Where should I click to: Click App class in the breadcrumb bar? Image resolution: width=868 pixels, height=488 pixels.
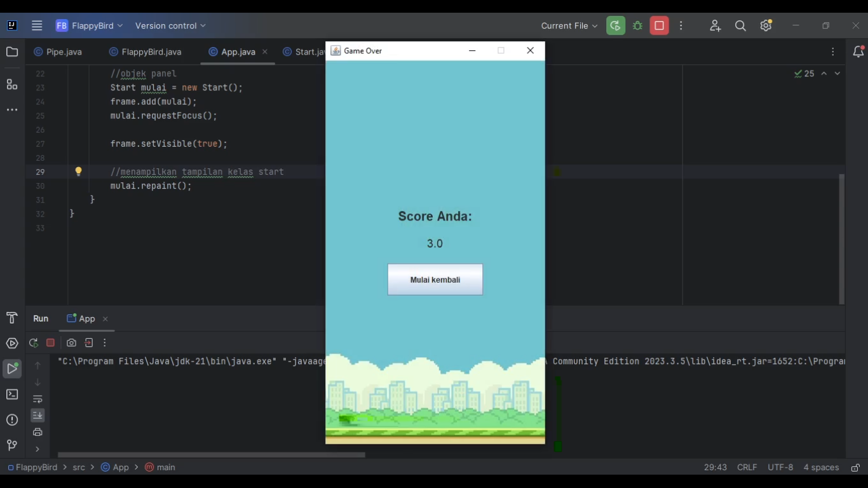click(115, 468)
